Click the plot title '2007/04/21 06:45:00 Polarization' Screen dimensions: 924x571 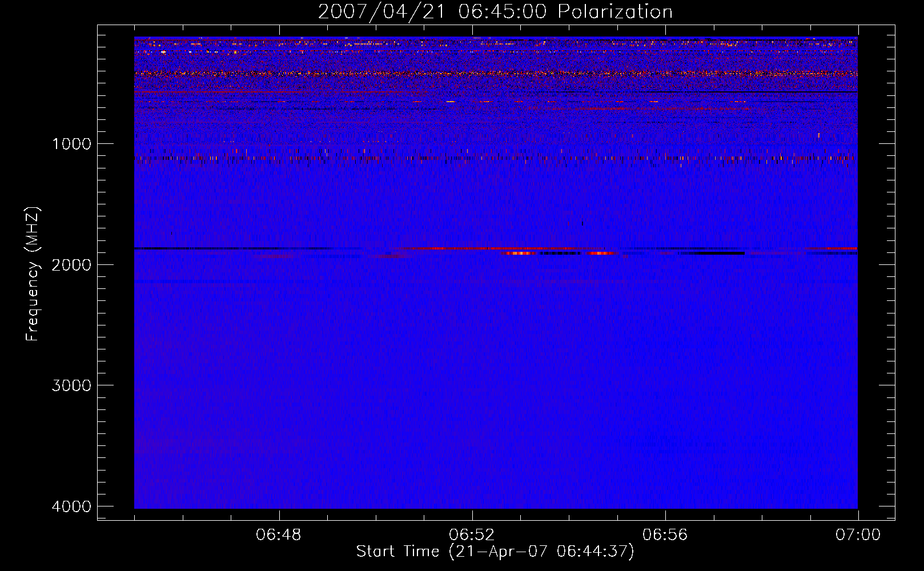pos(495,12)
